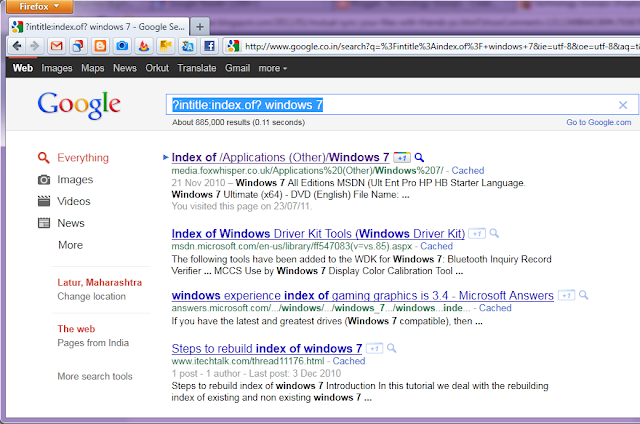Click the Videos clapperboard icon in sidebar

(44, 201)
